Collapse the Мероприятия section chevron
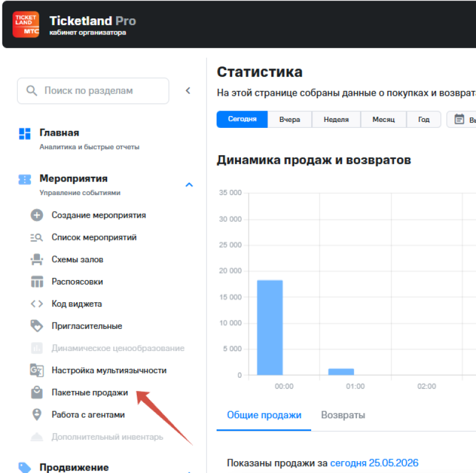Image resolution: width=476 pixels, height=473 pixels. [189, 184]
